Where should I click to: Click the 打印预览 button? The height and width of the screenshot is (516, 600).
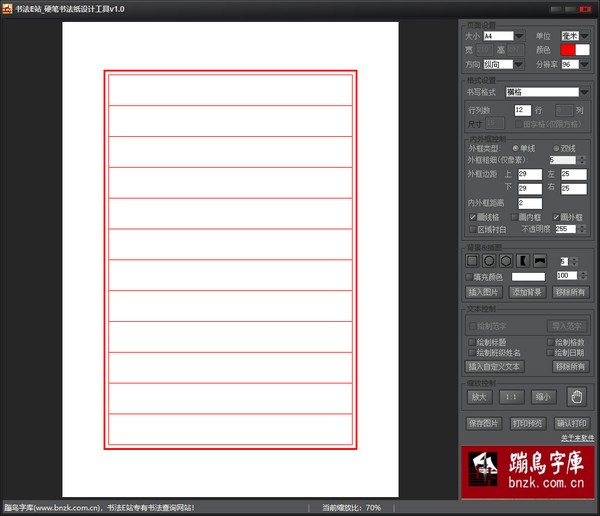(x=527, y=423)
